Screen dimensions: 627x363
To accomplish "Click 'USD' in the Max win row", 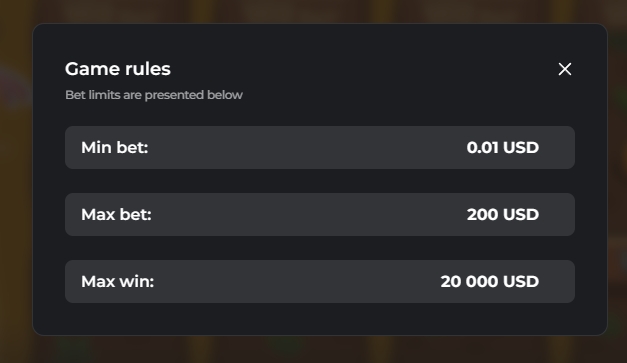I will tap(521, 281).
